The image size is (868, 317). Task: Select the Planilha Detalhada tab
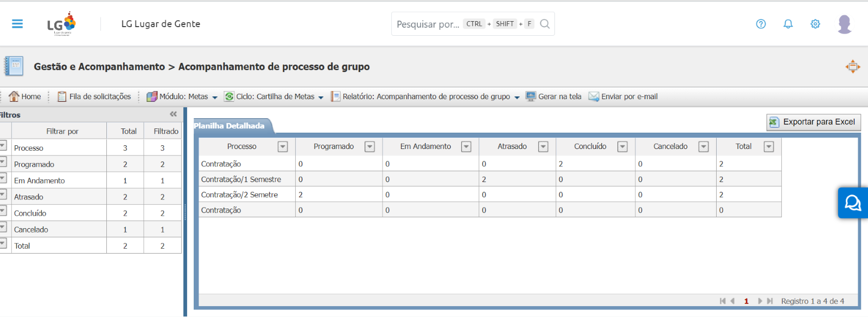[233, 126]
